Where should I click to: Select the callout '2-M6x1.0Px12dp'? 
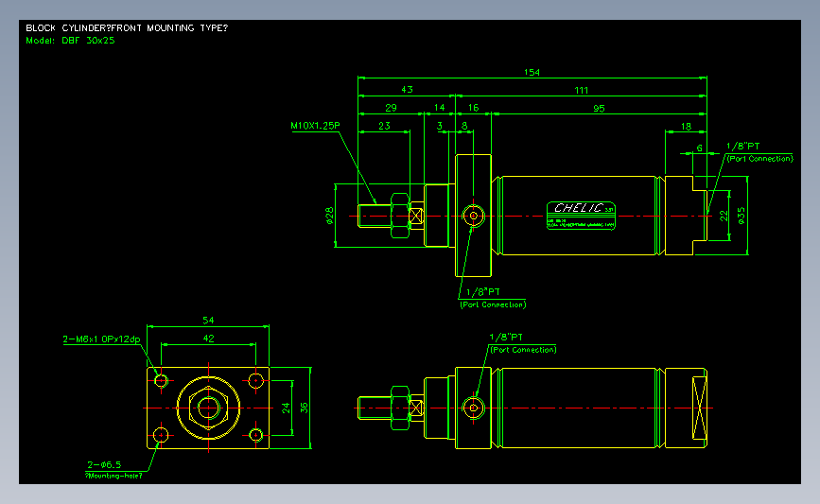pyautogui.click(x=101, y=339)
